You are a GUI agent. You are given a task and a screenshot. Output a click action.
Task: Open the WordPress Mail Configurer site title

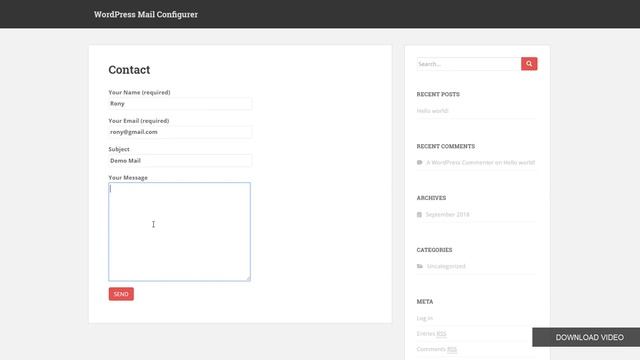coord(146,14)
